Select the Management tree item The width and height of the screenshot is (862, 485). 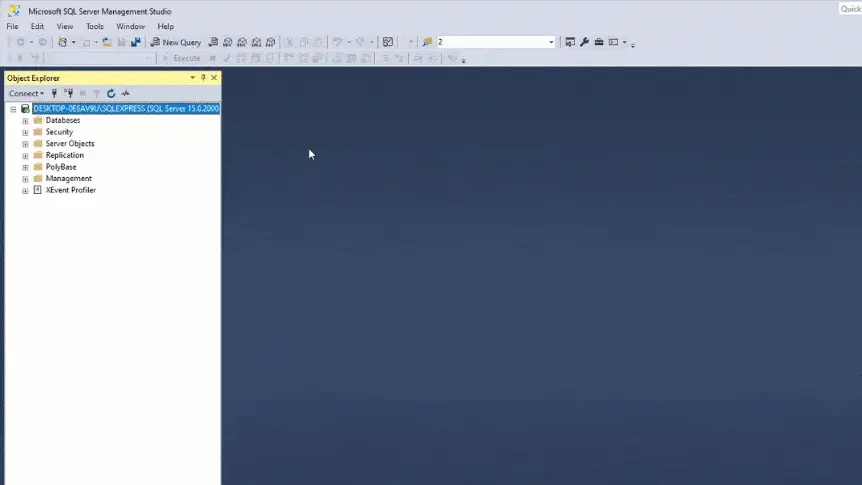(69, 178)
